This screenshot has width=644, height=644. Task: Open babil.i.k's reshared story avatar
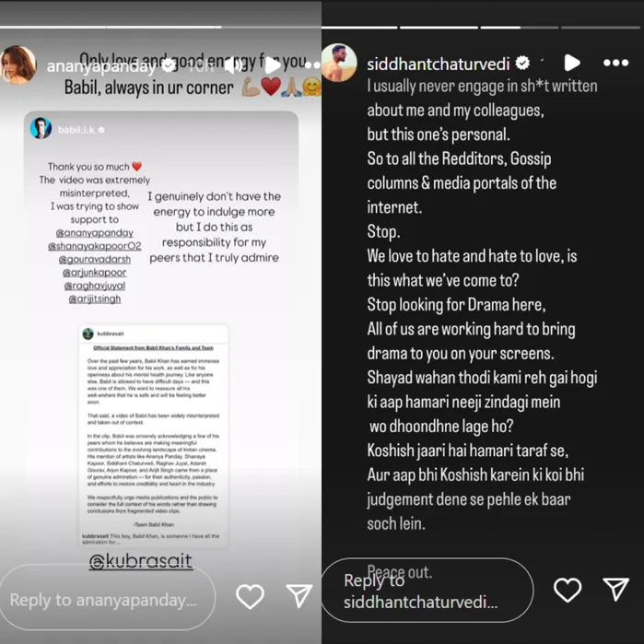tap(41, 128)
